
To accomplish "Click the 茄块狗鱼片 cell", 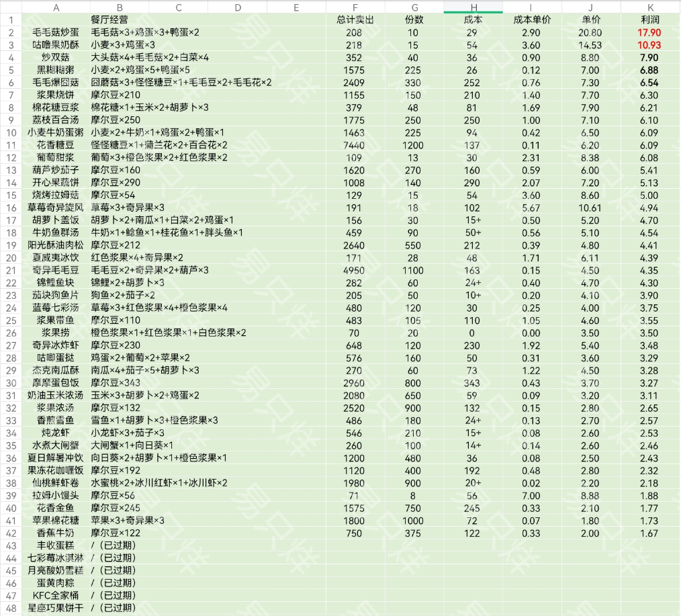I will [x=56, y=296].
